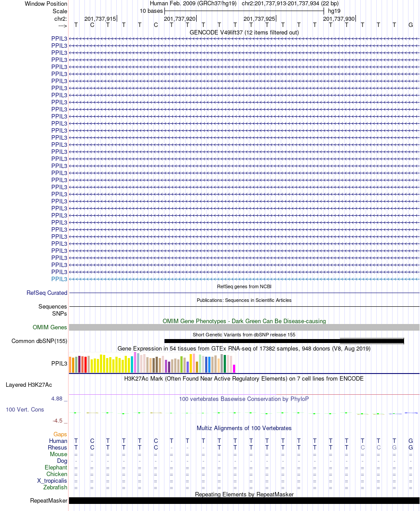Click the Zebrafish species row label
Viewport: 420px width, 511px height.
tap(55, 488)
